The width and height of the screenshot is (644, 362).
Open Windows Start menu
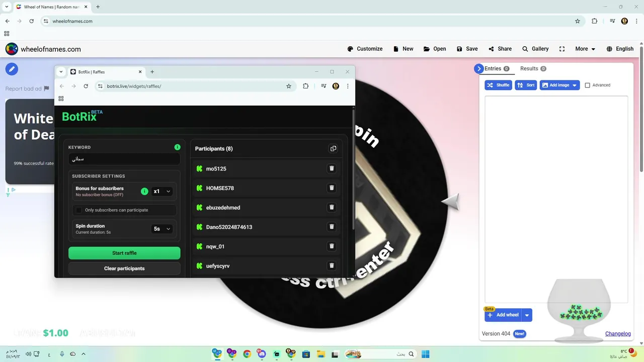point(425,354)
